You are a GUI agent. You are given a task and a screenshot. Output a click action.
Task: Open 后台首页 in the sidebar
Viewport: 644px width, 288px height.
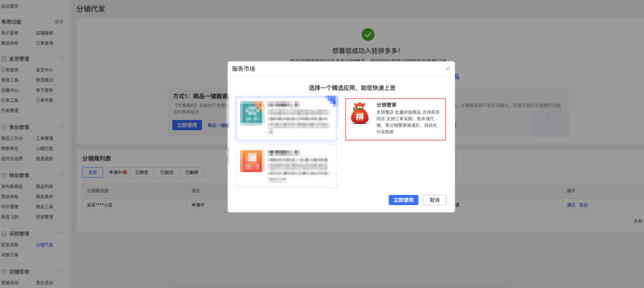(10, 7)
